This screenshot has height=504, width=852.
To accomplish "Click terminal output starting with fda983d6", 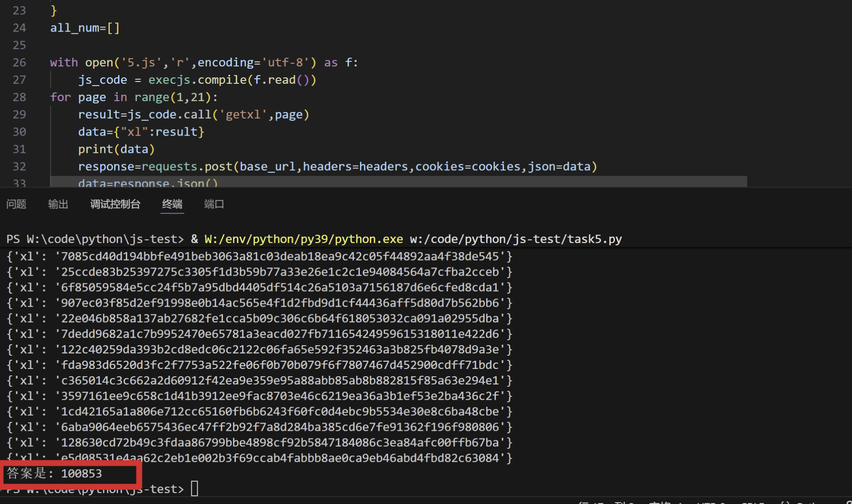I will [259, 365].
